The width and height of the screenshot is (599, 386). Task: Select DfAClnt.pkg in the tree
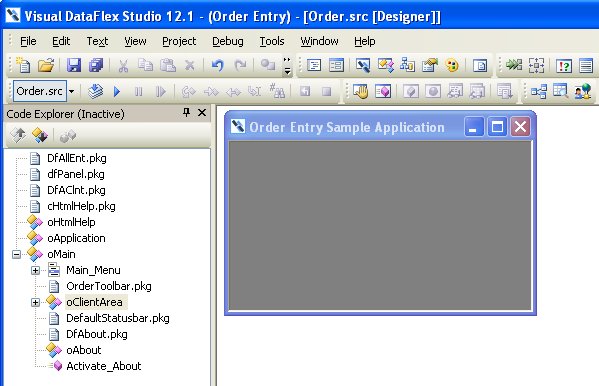(76, 190)
